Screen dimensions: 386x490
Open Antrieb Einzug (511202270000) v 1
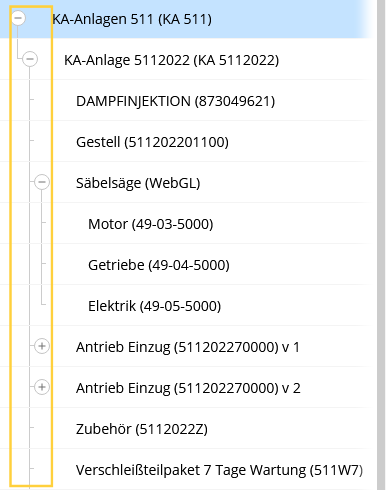click(x=188, y=347)
